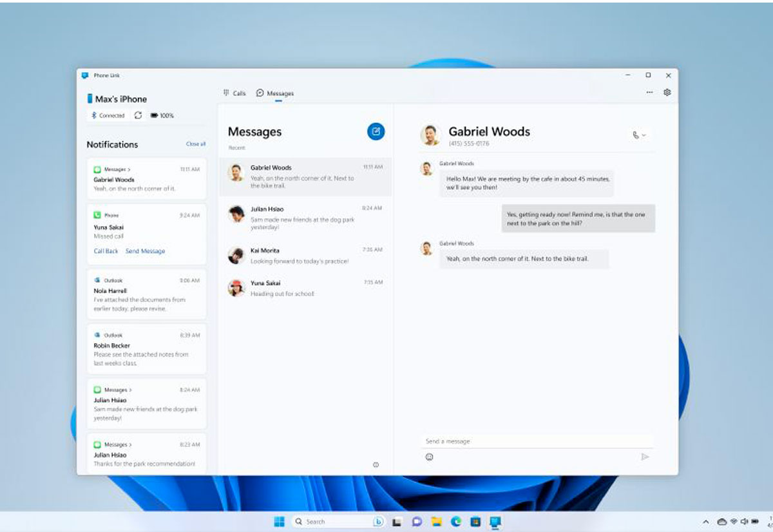
Task: Click in the Send a message field
Action: point(537,441)
